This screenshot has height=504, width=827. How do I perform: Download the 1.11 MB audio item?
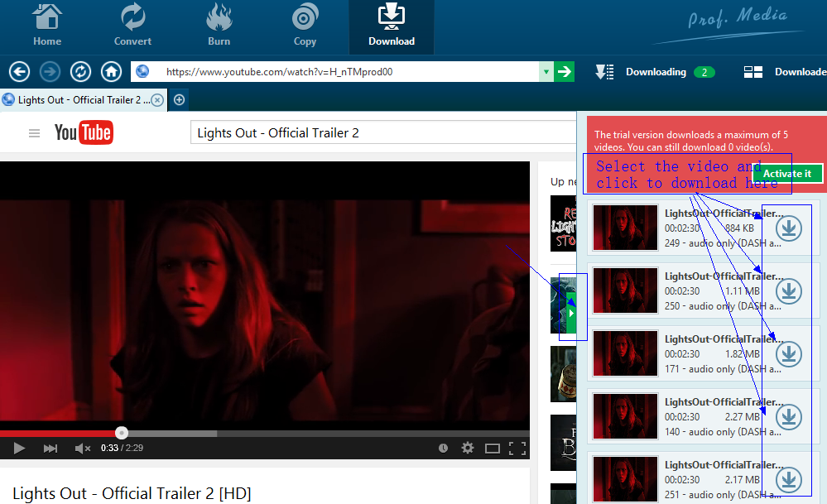click(789, 291)
